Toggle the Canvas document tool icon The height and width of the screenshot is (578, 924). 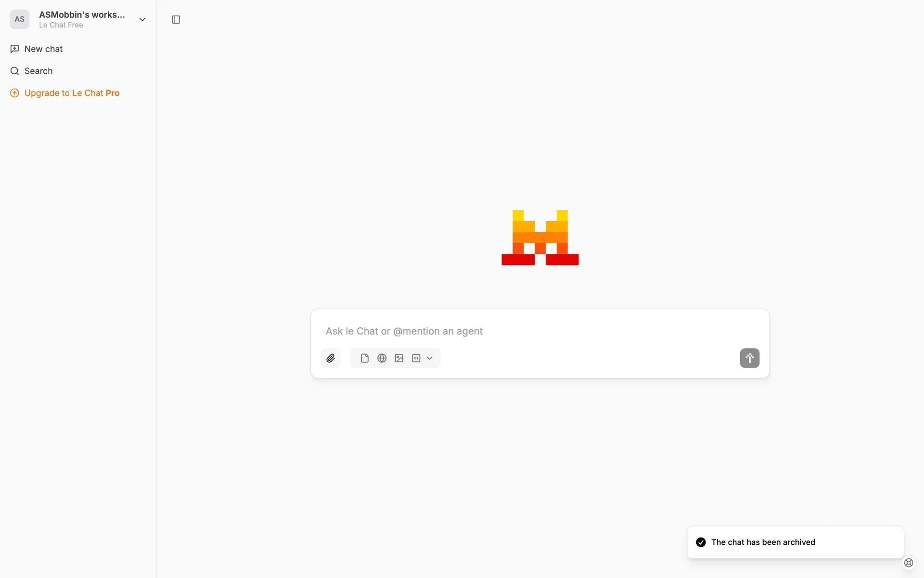coord(365,358)
